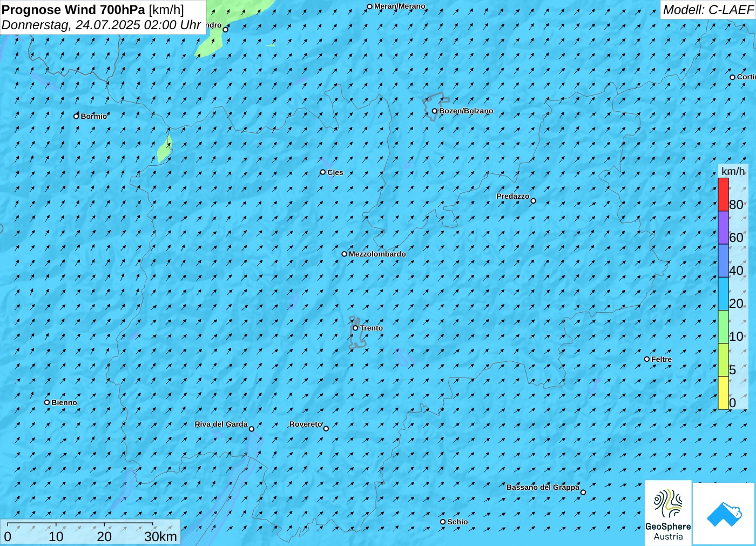The height and width of the screenshot is (546, 756).
Task: Click the 'Trento' map label
Action: pos(372,328)
